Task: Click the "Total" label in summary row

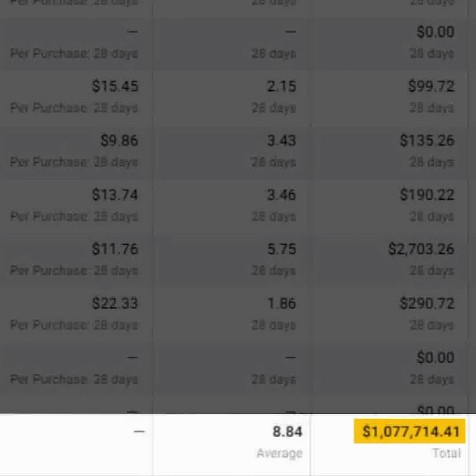Action: coord(446,453)
